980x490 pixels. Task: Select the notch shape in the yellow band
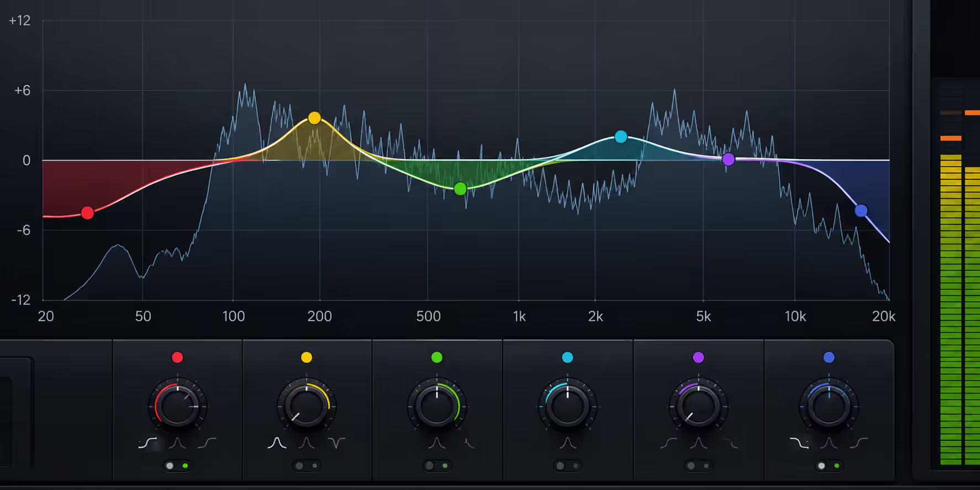coord(336,442)
